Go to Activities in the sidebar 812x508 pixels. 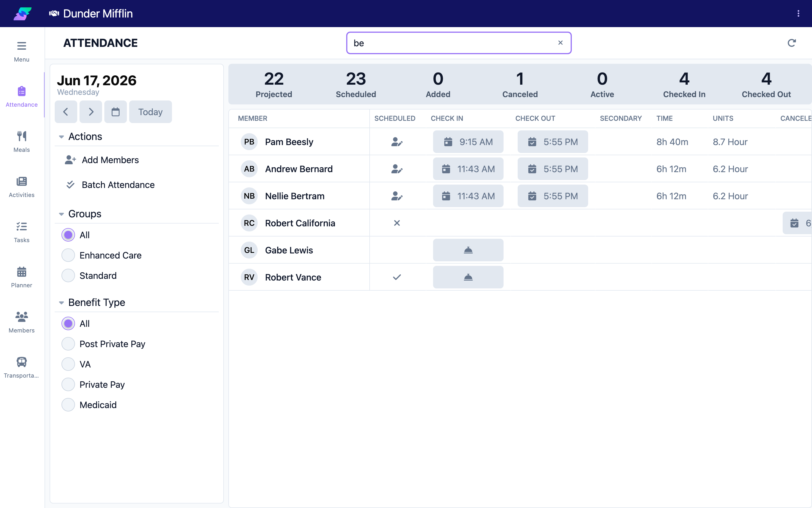[21, 187]
